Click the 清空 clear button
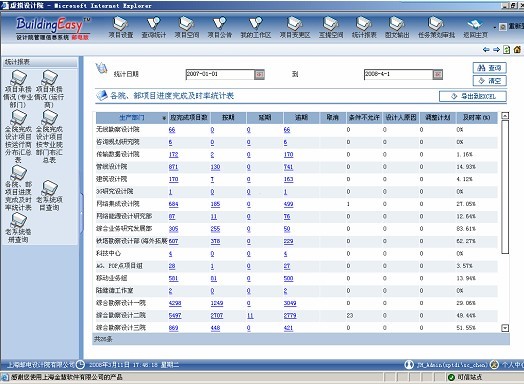 490,81
